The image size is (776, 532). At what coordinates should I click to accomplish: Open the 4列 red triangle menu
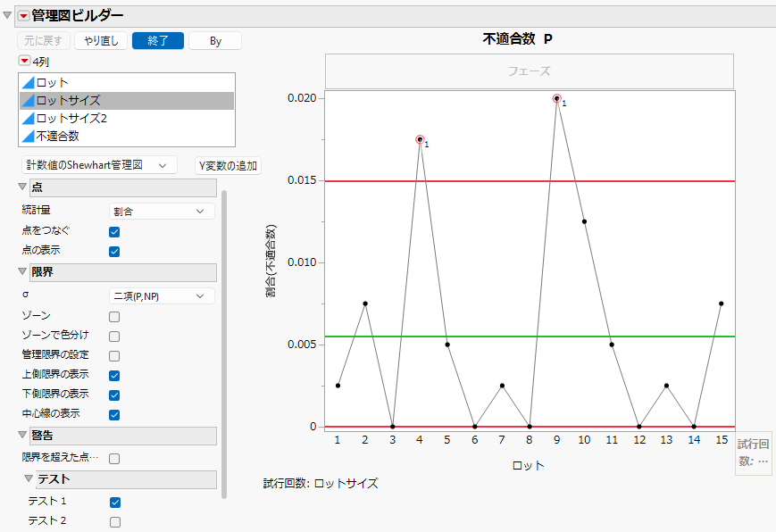pyautogui.click(x=24, y=61)
